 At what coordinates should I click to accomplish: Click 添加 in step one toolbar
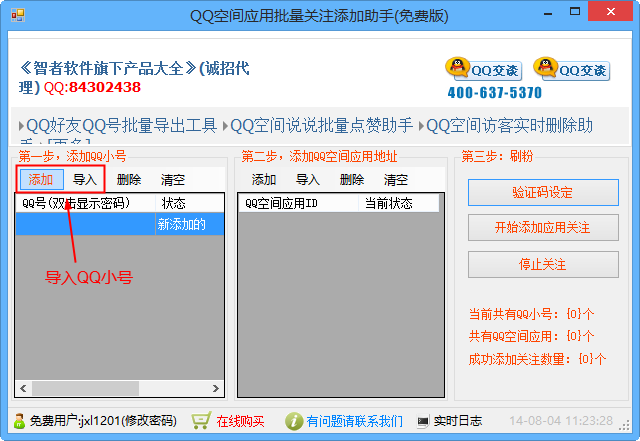pyautogui.click(x=41, y=180)
